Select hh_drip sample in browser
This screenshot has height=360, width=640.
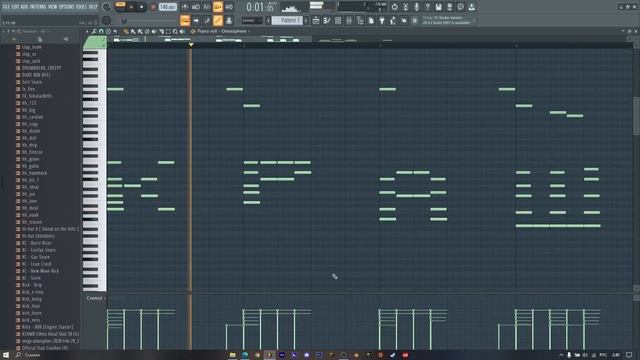(x=29, y=145)
